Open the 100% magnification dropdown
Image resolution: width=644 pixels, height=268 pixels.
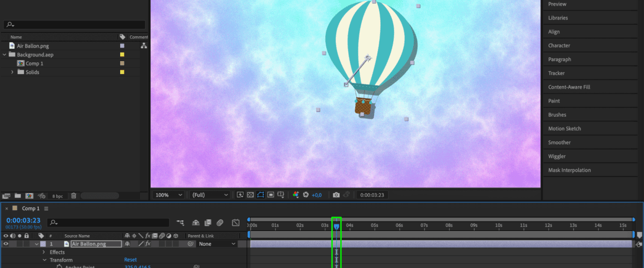169,195
